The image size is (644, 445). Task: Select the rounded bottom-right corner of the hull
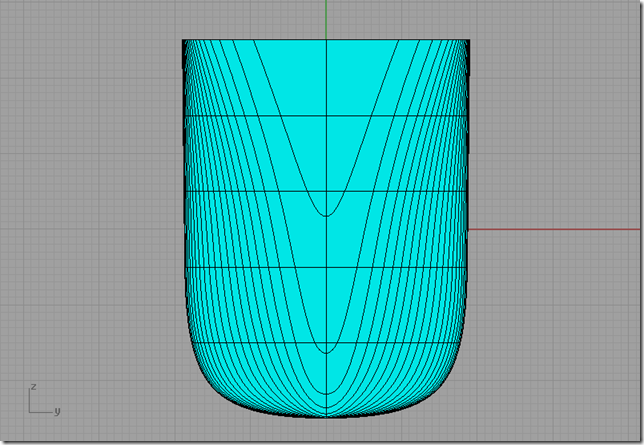(449, 383)
